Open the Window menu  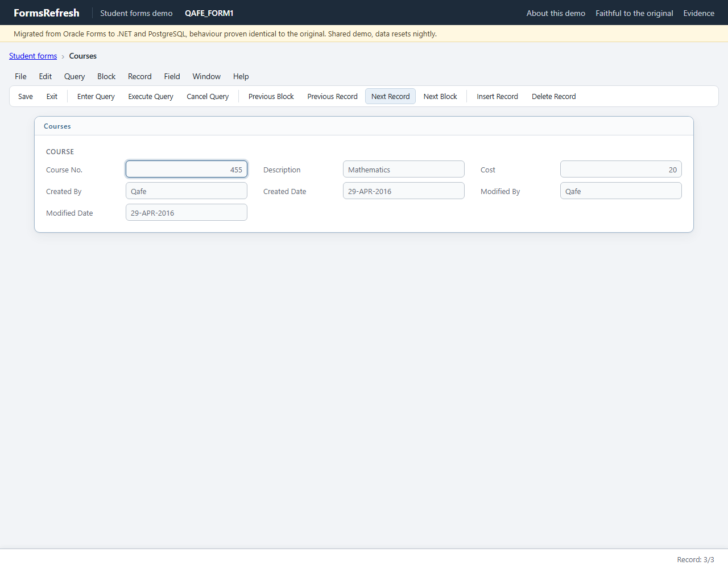[x=206, y=76]
